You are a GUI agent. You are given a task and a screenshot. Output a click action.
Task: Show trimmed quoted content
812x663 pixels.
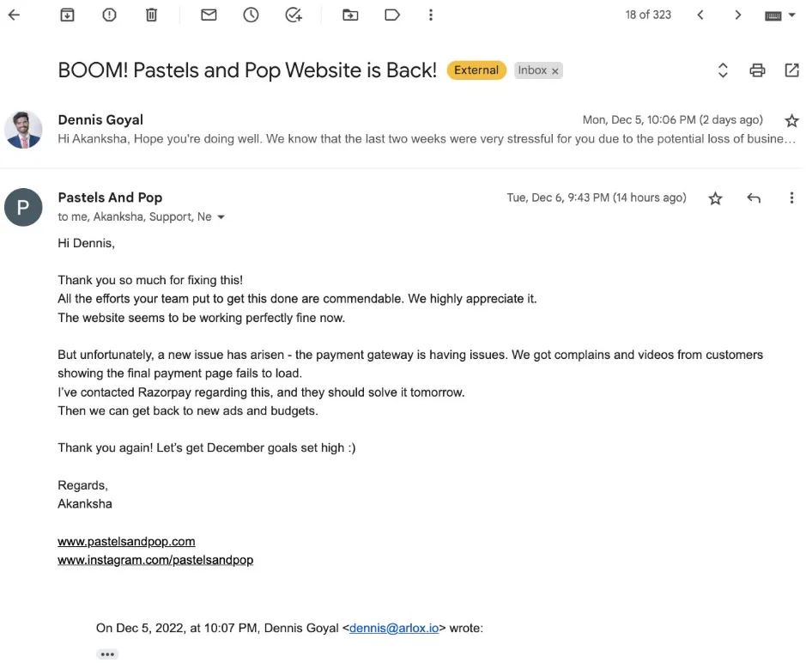(106, 654)
